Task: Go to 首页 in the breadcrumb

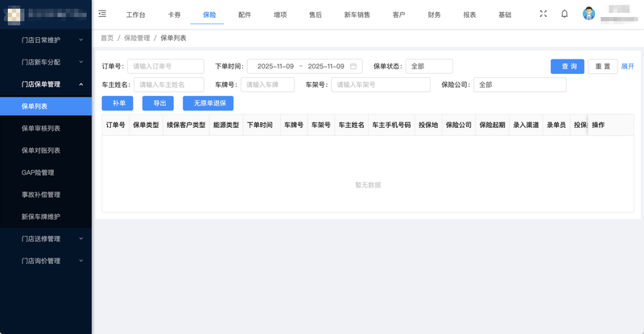Action: [106, 38]
